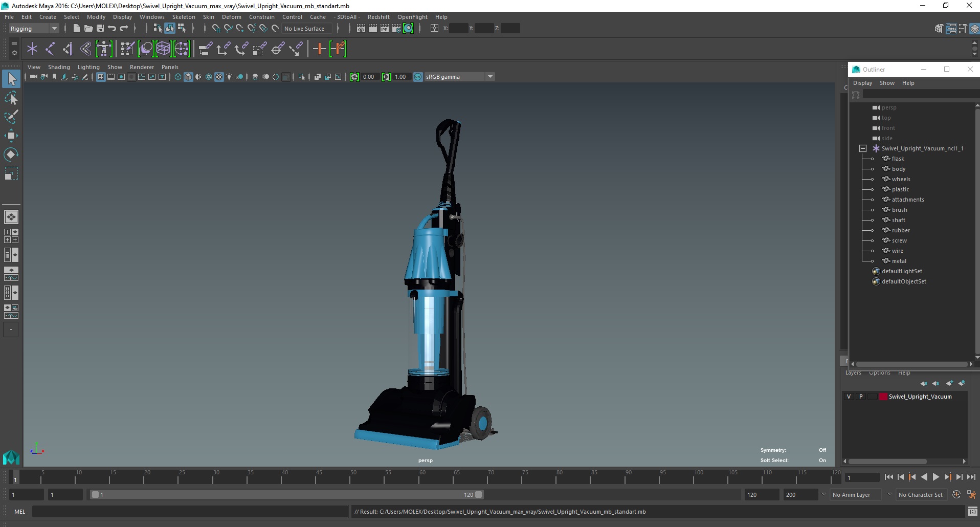980x527 pixels.
Task: Redo the last action
Action: (x=124, y=29)
